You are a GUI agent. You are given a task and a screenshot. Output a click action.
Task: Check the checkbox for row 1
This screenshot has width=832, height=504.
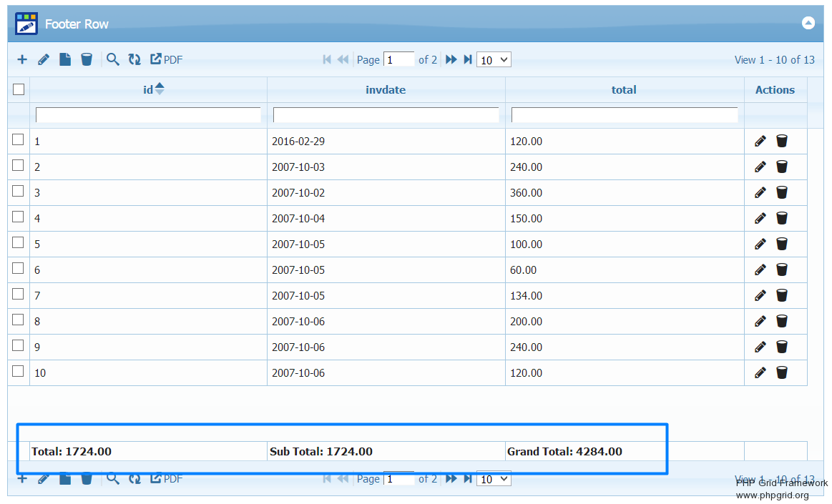coord(19,140)
